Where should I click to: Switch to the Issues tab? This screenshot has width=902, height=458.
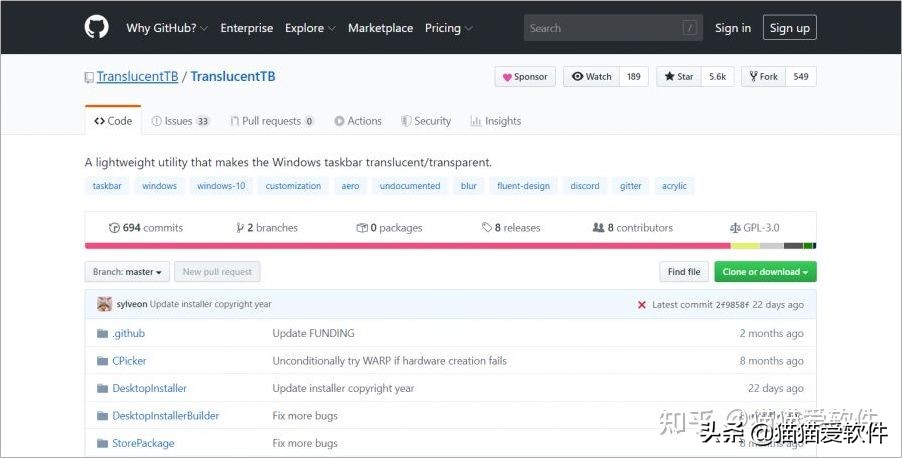pos(180,121)
